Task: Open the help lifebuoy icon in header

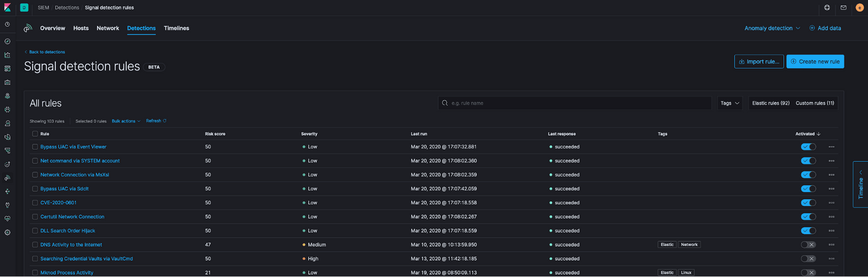Action: coord(827,8)
